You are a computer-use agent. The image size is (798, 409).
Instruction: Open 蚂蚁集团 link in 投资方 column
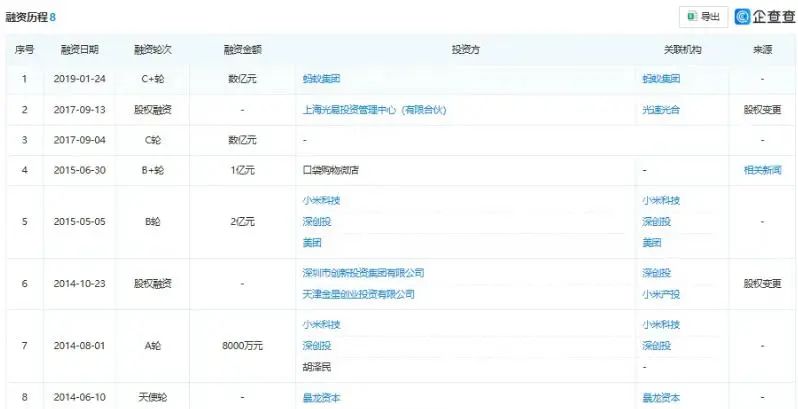[x=321, y=79]
